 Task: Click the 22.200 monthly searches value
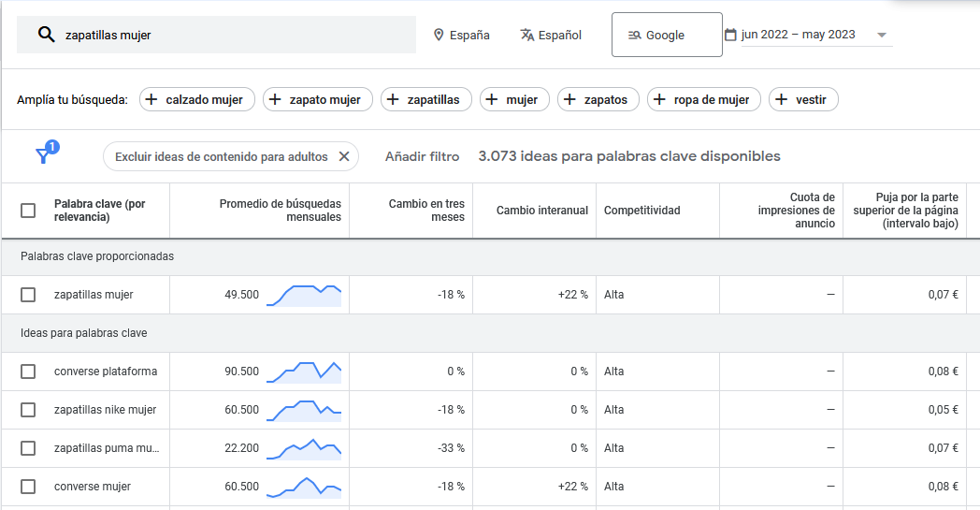point(242,448)
